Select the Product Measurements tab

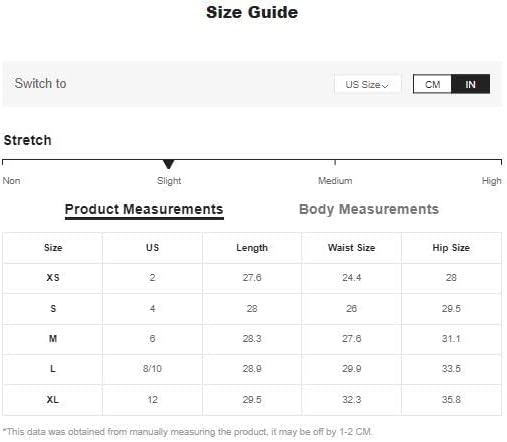[144, 210]
